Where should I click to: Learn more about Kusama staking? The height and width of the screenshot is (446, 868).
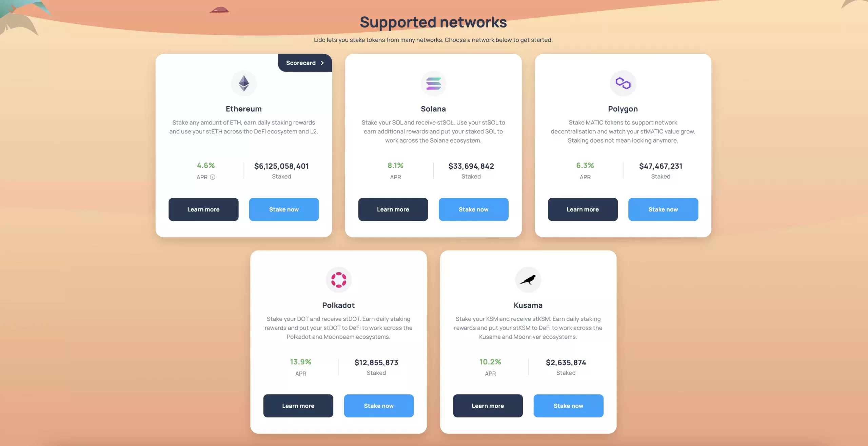click(488, 406)
